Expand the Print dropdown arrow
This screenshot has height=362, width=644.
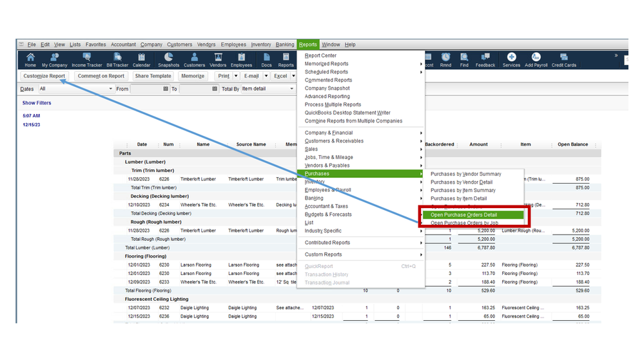click(x=236, y=76)
